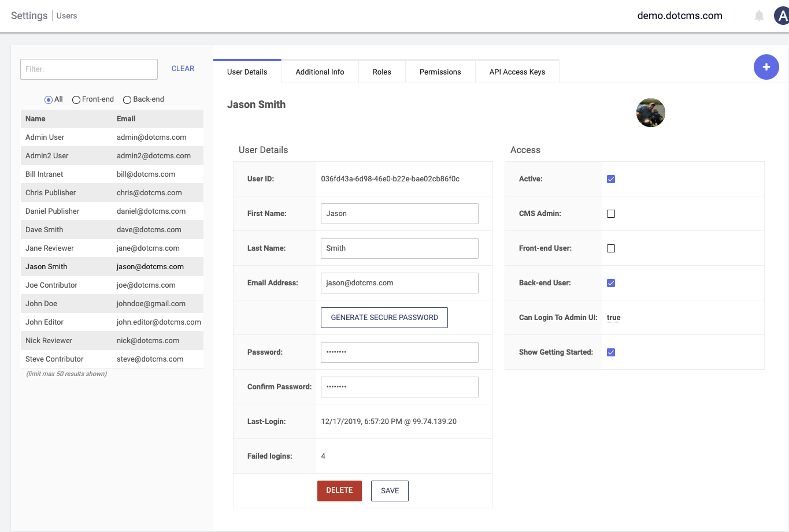This screenshot has height=532, width=789.
Task: Toggle the Back-end User checkbox
Action: (611, 283)
